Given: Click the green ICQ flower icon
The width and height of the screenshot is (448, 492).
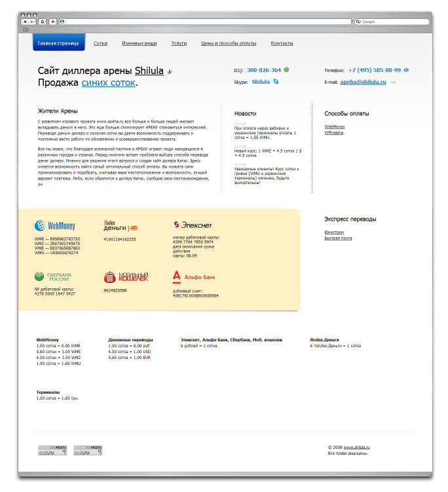Looking at the screenshot, I should (x=286, y=69).
